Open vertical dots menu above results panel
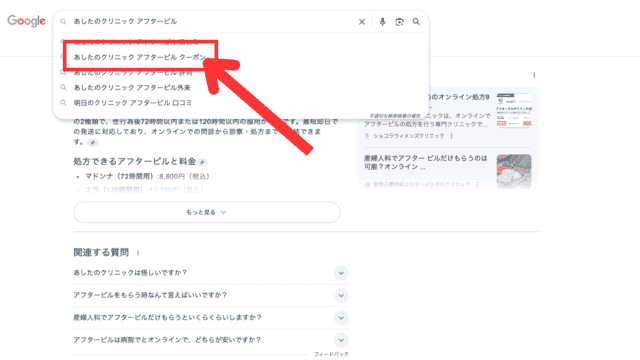The image size is (640, 360). pyautogui.click(x=534, y=75)
